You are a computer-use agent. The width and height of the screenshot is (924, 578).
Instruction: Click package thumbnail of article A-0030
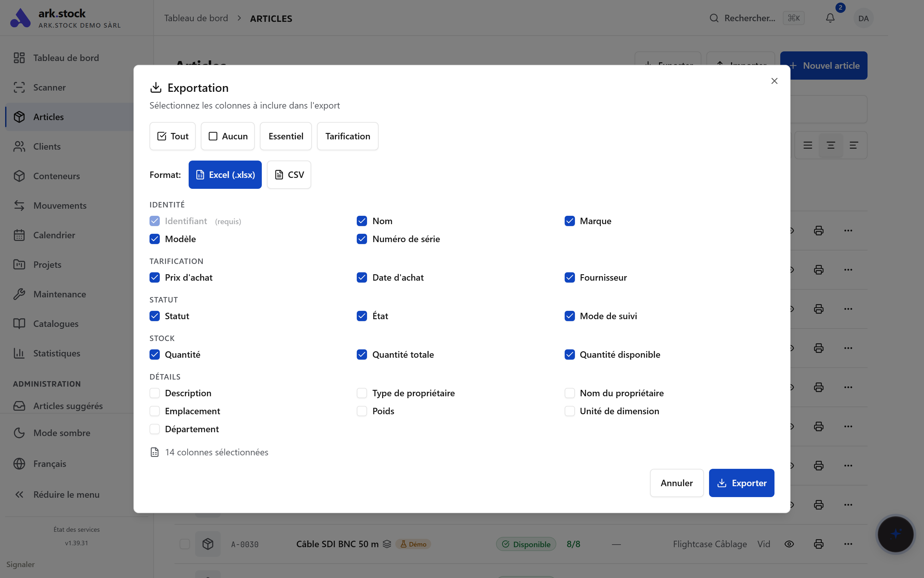coord(208,544)
